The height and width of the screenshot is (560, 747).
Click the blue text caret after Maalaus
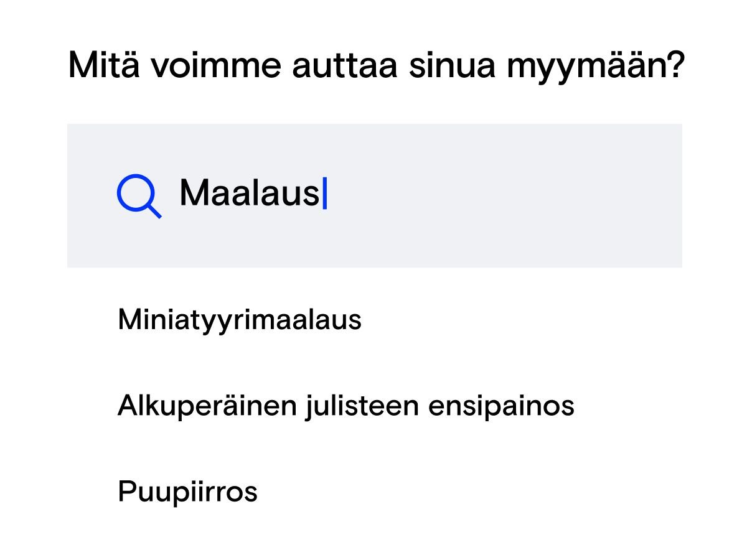(x=324, y=194)
